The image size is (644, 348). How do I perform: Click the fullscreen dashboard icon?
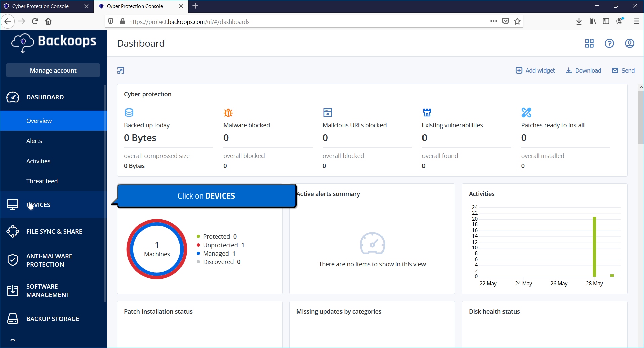point(121,70)
